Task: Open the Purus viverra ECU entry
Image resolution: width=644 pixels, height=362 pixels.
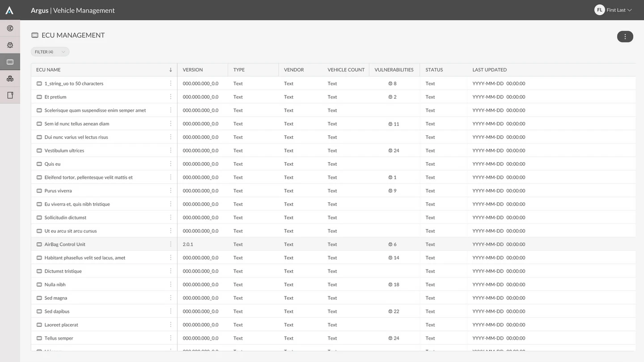Action: coord(58,190)
